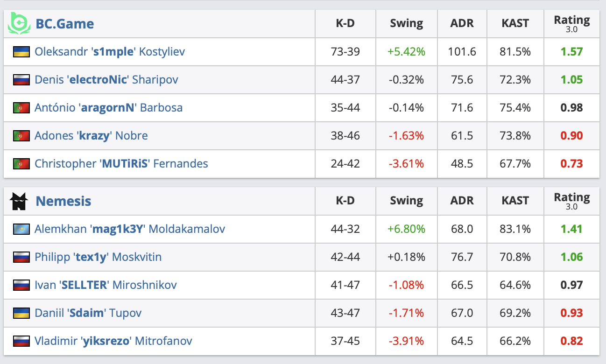Image resolution: width=606 pixels, height=364 pixels.
Task: Open Philipp 'tex1y' Moskvitin player profile
Action: pyautogui.click(x=98, y=257)
